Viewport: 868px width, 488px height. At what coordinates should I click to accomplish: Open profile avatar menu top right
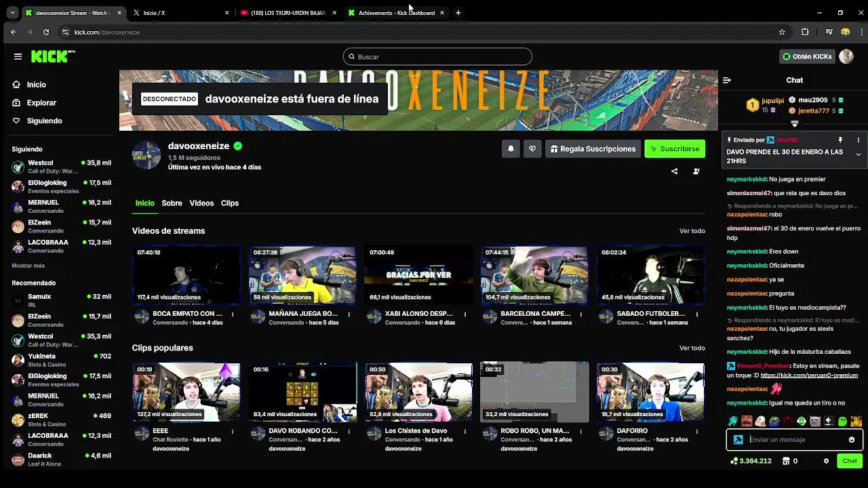(846, 56)
